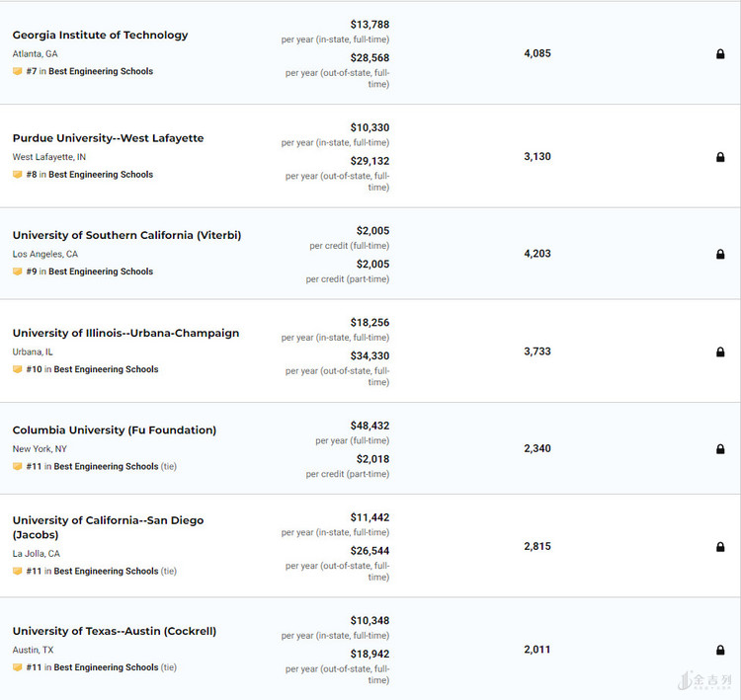Click the #10 ranking badge icon under Illinois
The width and height of the screenshot is (741, 700).
[x=18, y=369]
